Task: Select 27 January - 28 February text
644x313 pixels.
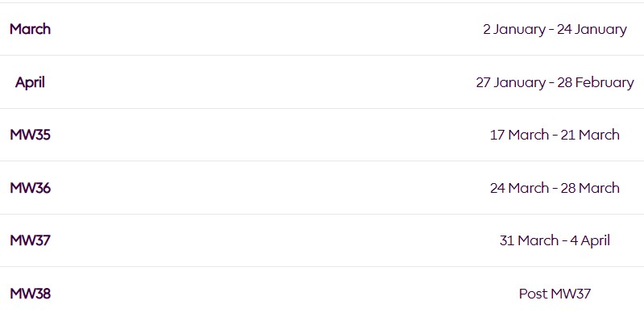Action: pyautogui.click(x=555, y=82)
